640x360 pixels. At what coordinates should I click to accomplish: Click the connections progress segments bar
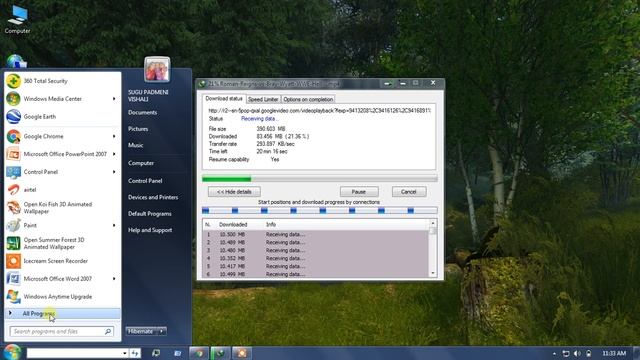point(320,211)
